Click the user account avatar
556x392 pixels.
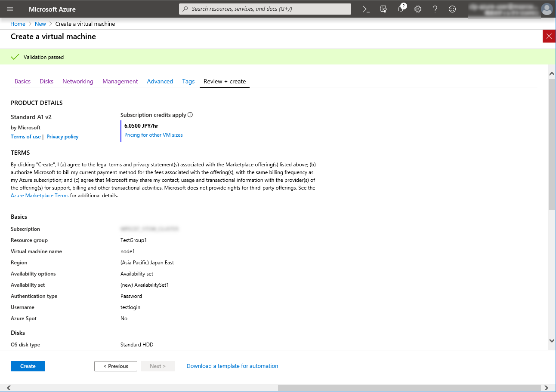tap(547, 9)
